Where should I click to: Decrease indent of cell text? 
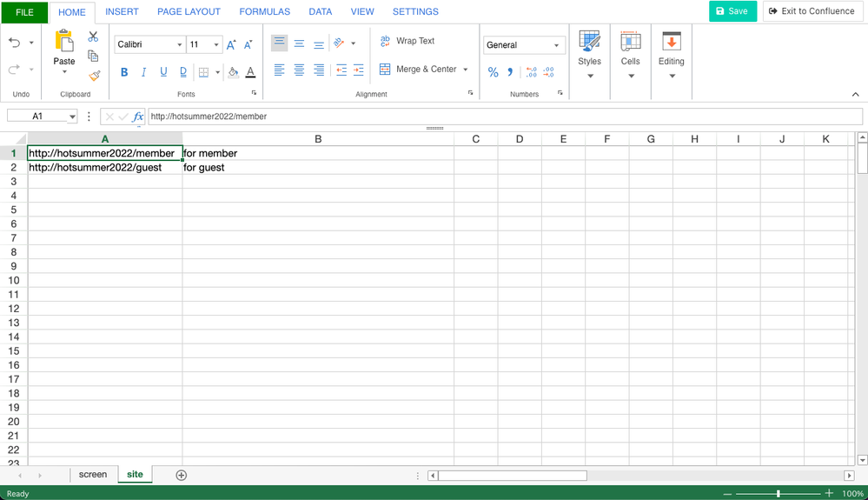coord(341,70)
